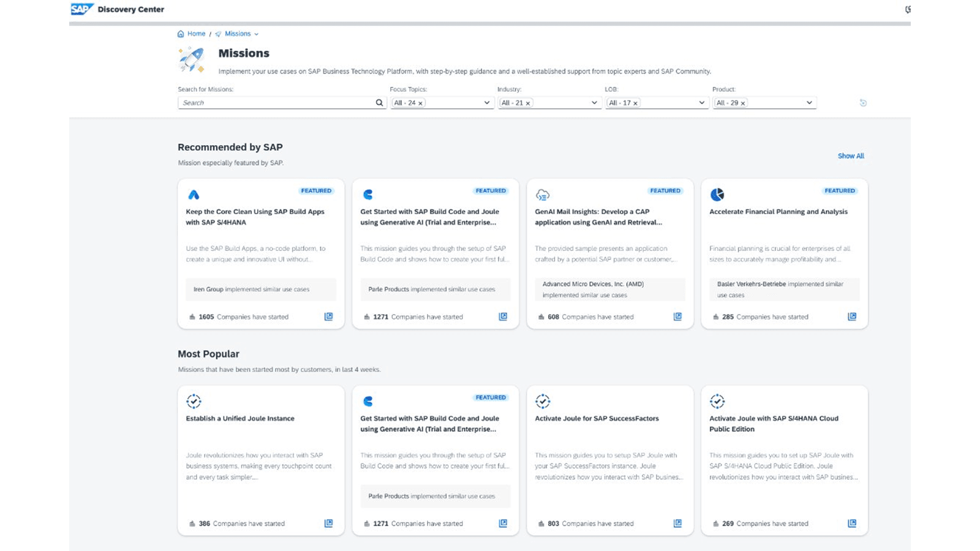Click FEATURED badge on Most Popular Build Code card
This screenshot has width=980, height=551.
click(491, 398)
